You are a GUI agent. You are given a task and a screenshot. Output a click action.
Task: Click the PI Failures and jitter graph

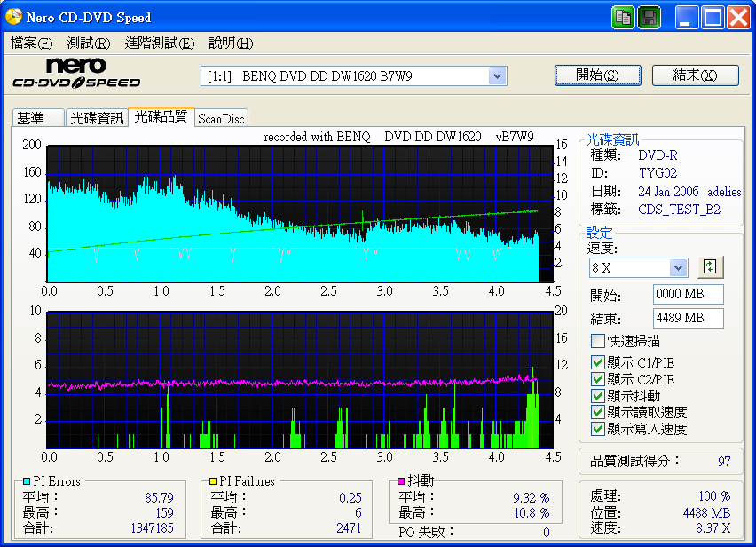(x=300, y=380)
